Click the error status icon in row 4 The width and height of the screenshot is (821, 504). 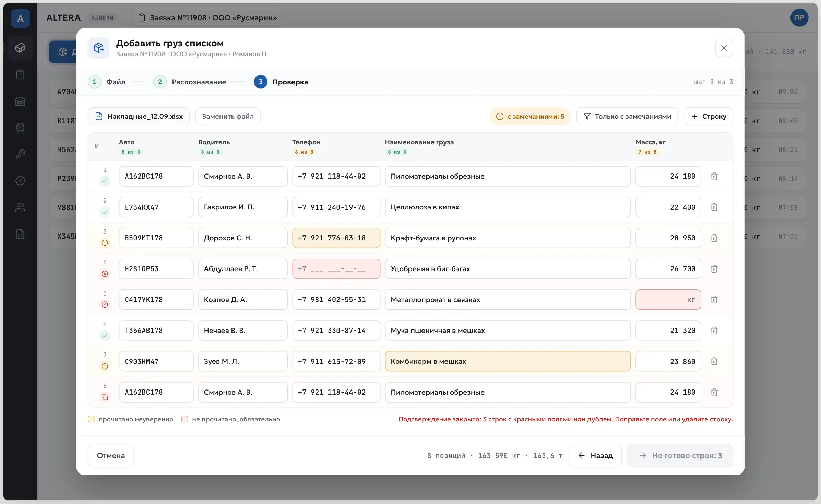(105, 274)
